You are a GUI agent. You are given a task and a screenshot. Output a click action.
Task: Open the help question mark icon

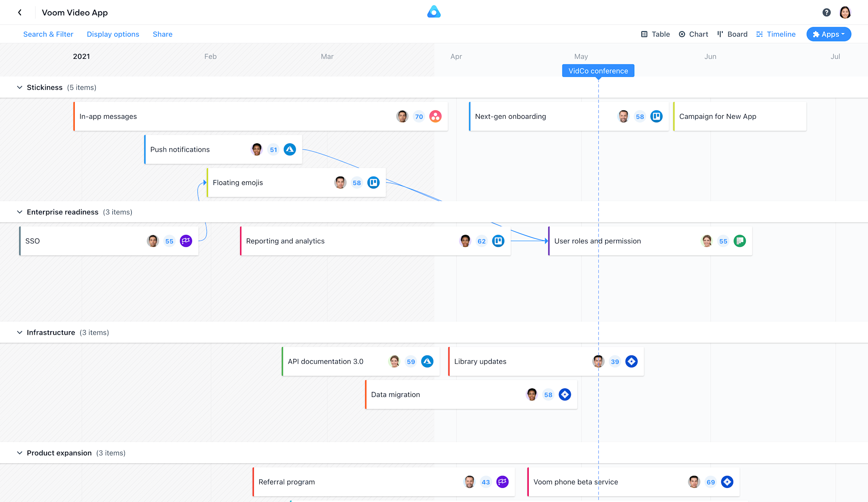click(x=826, y=12)
